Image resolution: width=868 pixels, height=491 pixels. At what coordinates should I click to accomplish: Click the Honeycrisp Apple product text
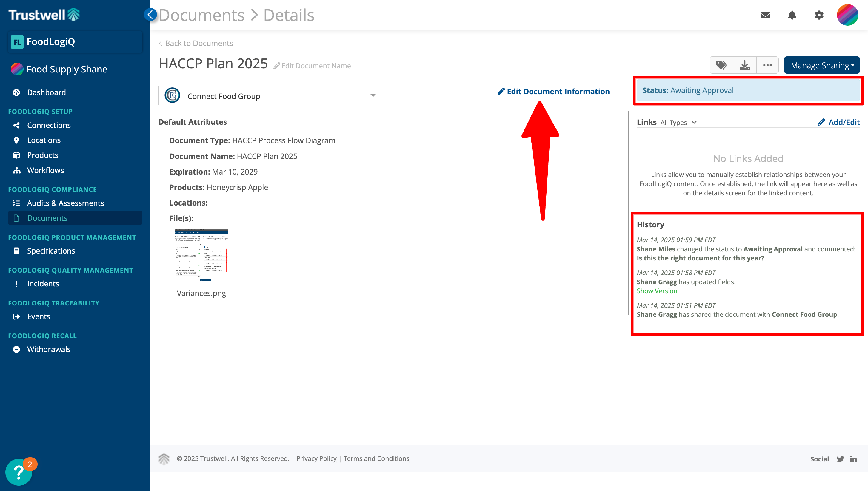[x=237, y=187]
